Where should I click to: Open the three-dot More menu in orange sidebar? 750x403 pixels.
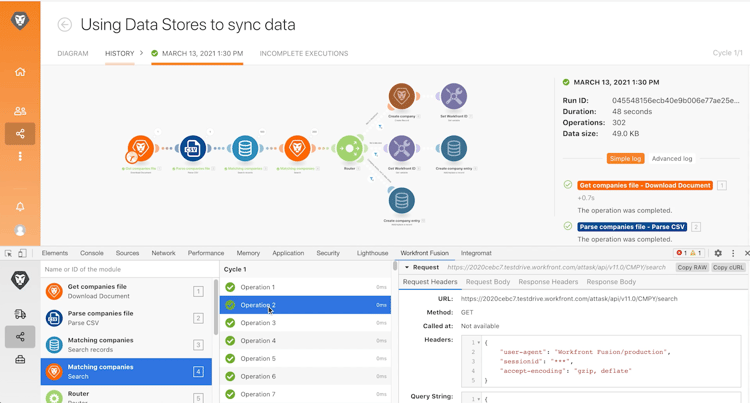(x=20, y=156)
